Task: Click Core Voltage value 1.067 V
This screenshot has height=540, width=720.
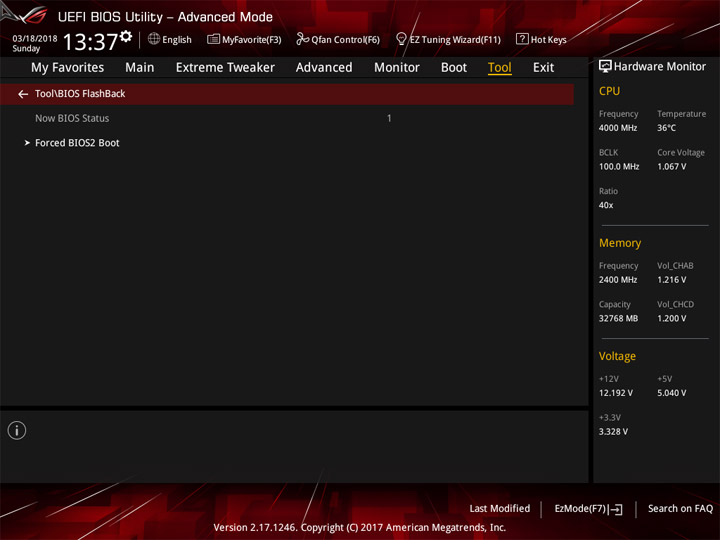Action: point(672,167)
